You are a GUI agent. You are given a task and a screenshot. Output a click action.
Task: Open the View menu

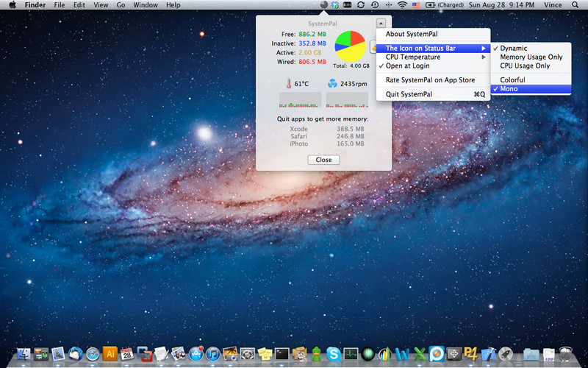[x=101, y=5]
